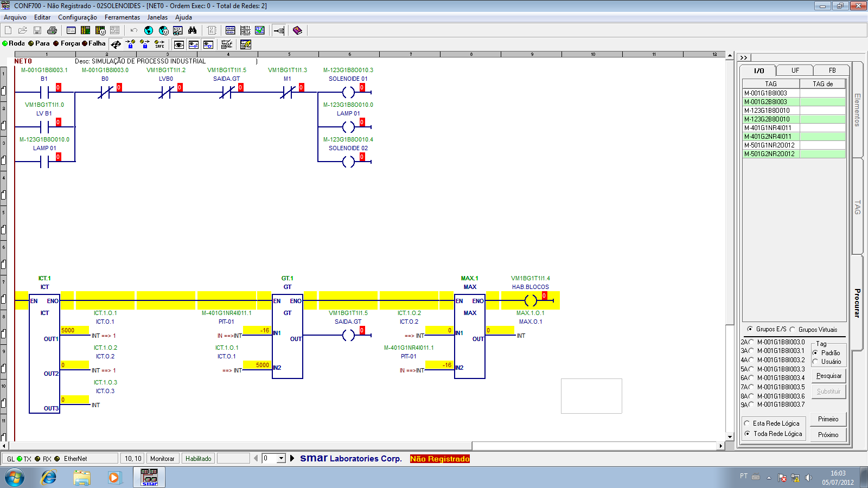Screen dimensions: 868x488
Task: Select the Grupos Virtuais radio button
Action: [793, 329]
